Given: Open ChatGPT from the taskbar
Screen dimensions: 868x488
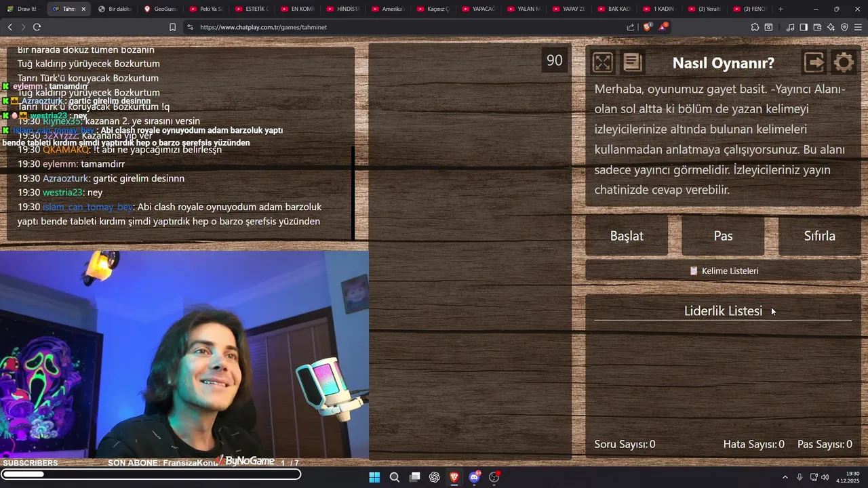Looking at the screenshot, I should coord(435,477).
